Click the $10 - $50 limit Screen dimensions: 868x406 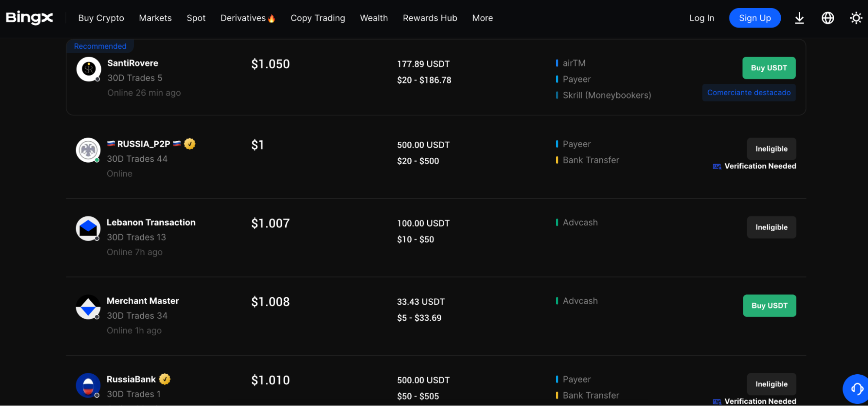click(416, 240)
